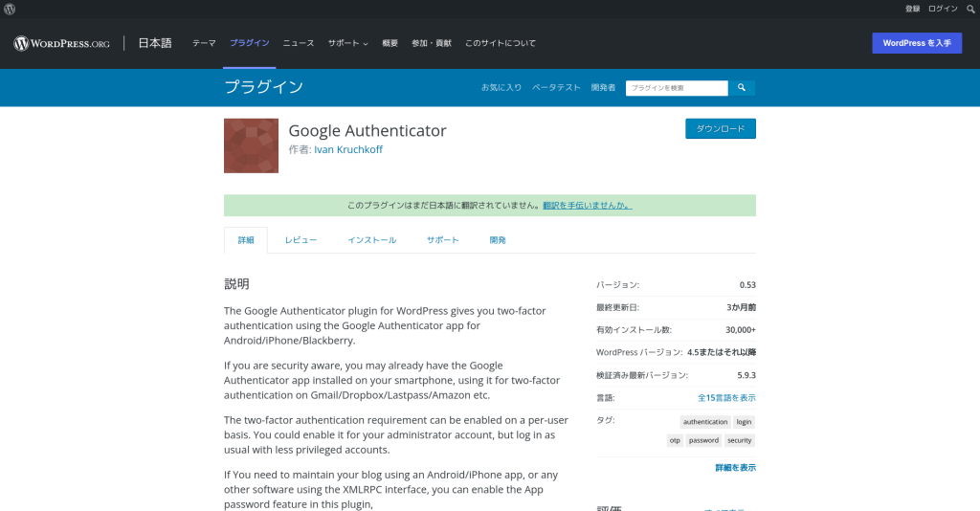
Task: Open the top-right search magnifier icon
Action: pyautogui.click(x=970, y=9)
